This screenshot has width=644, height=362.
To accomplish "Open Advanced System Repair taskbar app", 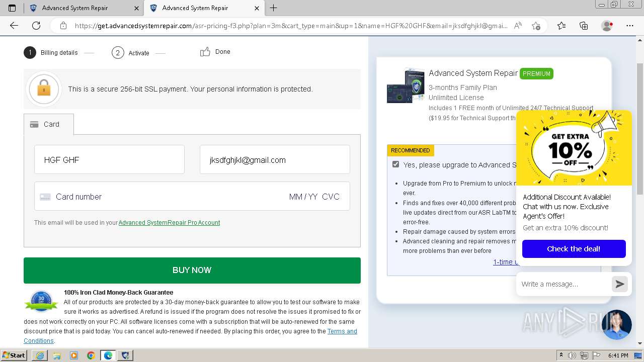I will coord(125,355).
